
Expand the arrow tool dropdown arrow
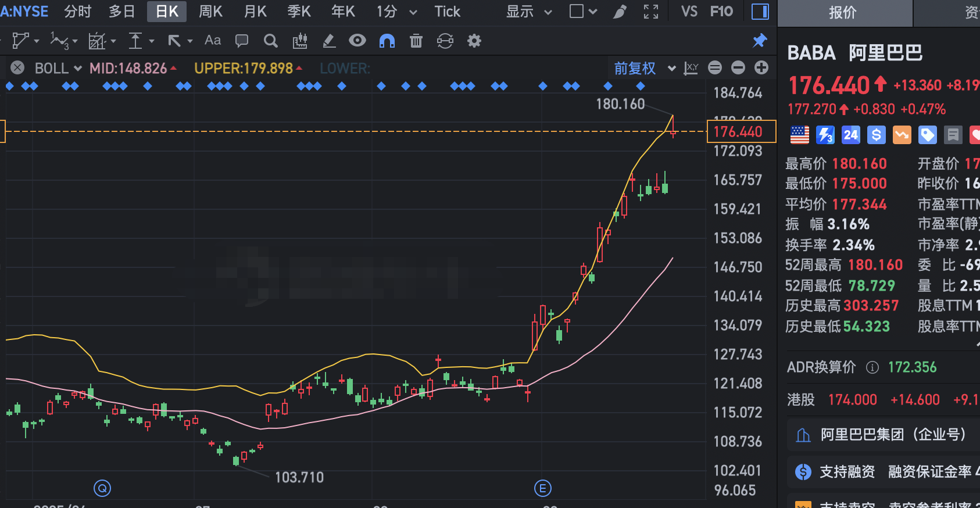[190, 41]
